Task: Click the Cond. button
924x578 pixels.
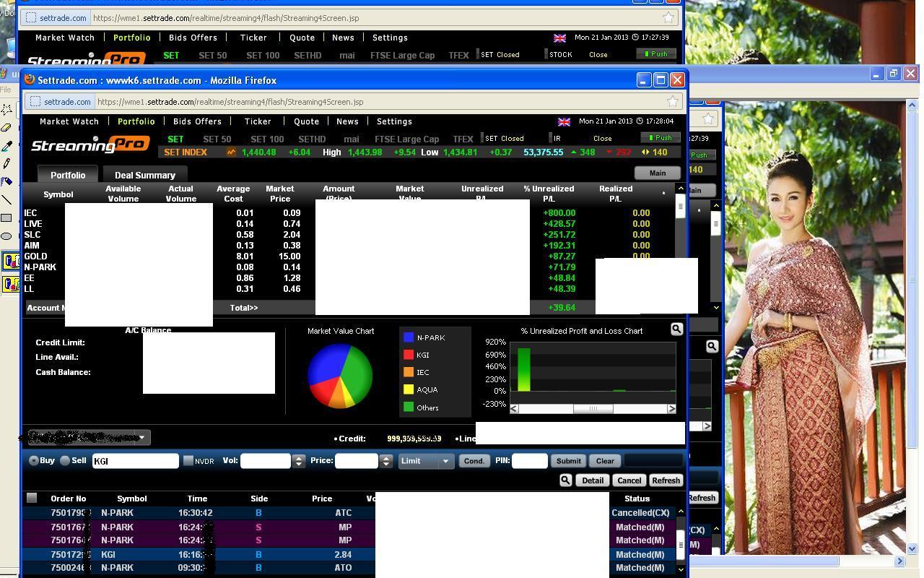Action: [x=474, y=460]
